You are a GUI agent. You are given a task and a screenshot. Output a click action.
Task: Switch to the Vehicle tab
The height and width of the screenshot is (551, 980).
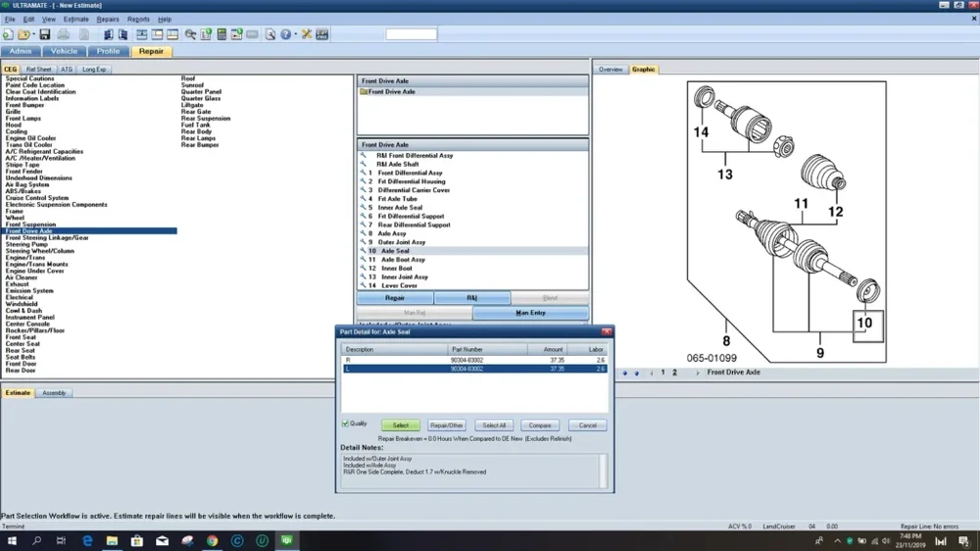pyautogui.click(x=64, y=51)
